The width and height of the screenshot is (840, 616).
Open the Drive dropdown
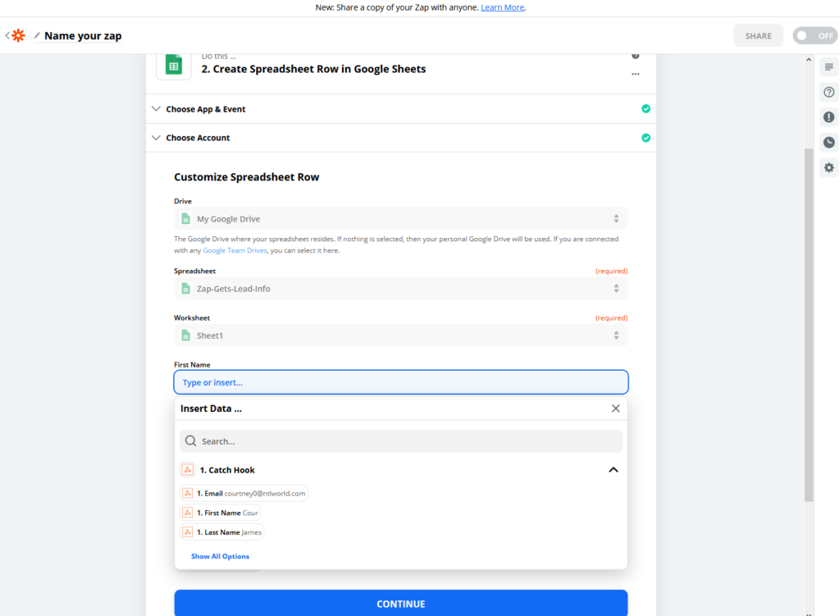point(400,218)
